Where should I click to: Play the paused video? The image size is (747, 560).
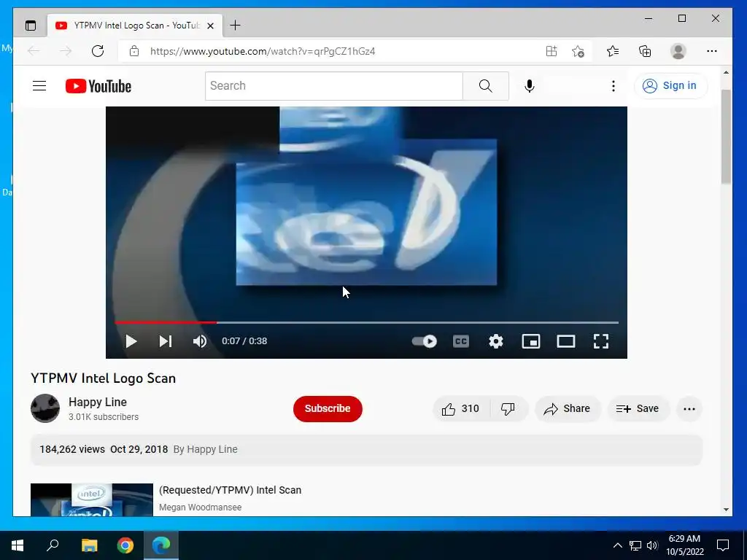131,341
